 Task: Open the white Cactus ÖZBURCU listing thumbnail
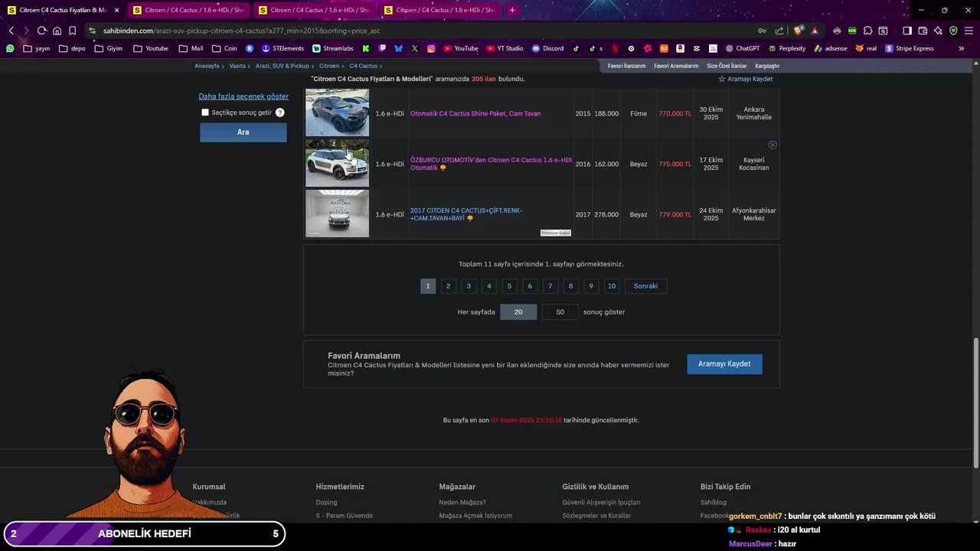337,163
